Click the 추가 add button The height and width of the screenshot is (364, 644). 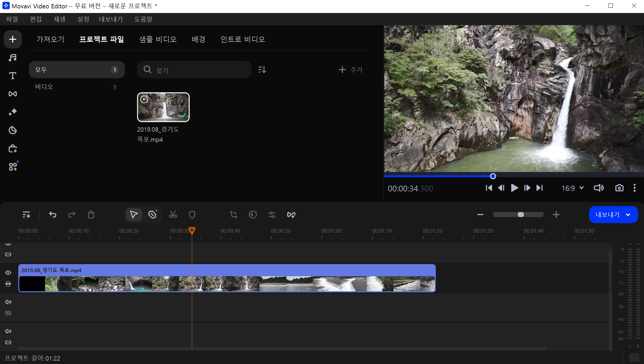click(x=350, y=70)
